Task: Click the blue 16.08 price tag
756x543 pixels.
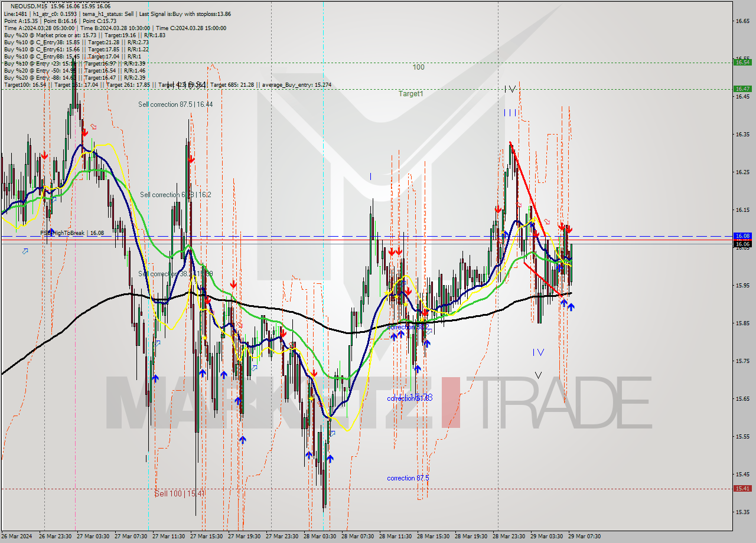Action: pyautogui.click(x=742, y=236)
